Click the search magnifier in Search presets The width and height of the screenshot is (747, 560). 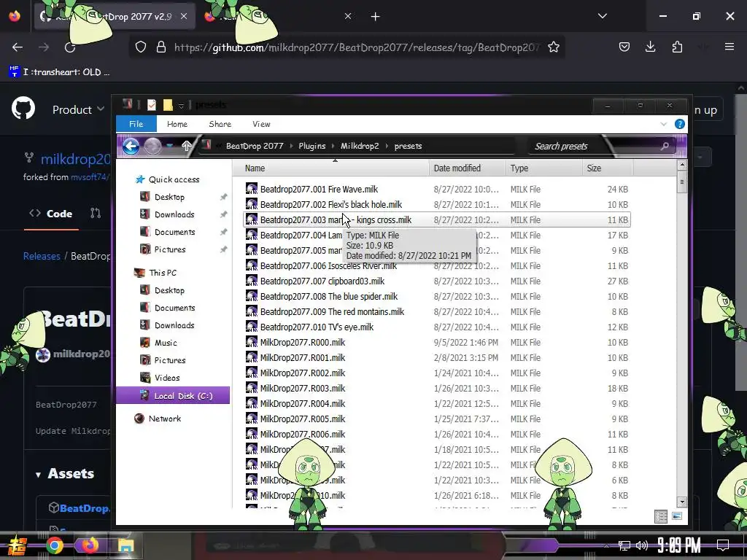pos(665,146)
